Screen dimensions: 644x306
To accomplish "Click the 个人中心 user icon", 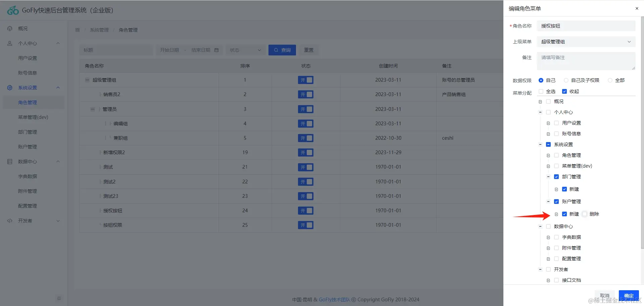I will (10, 43).
